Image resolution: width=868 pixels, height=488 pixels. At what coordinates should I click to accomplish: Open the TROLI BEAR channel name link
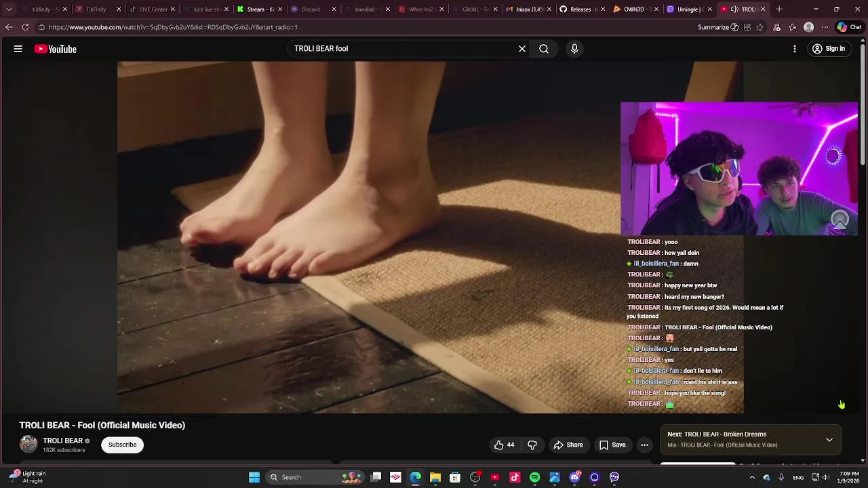[62, 441]
